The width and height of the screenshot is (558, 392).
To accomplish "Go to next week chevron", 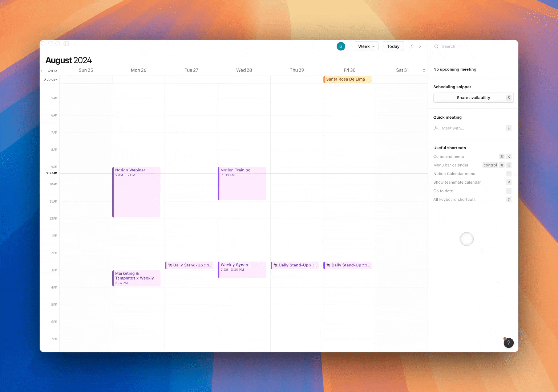I will (x=420, y=46).
